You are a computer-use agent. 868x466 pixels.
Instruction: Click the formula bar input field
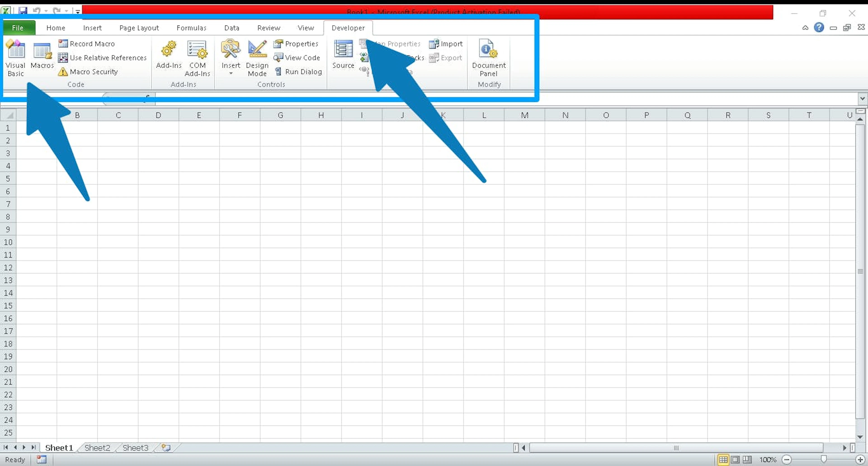[506, 99]
